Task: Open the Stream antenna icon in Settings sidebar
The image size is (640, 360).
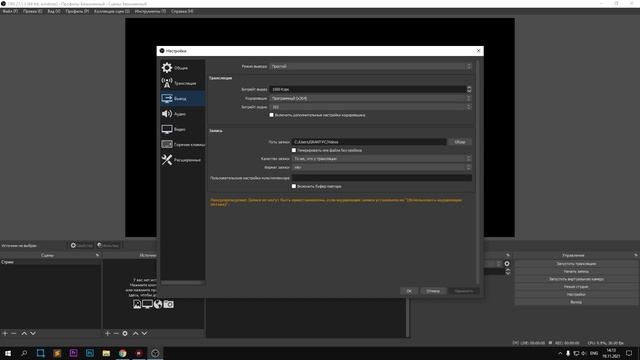Action: click(x=167, y=83)
